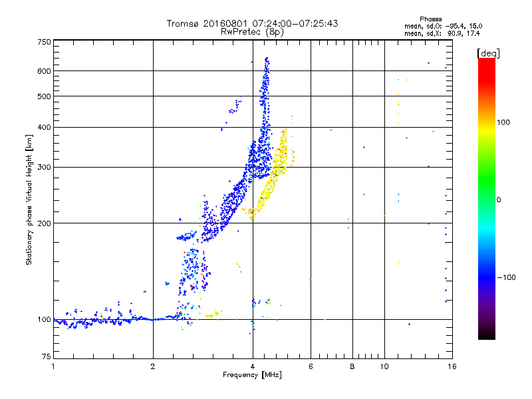Click the 'mean, sd,O: -95.4, 15.0' line
The image size is (532, 399).
443,26
